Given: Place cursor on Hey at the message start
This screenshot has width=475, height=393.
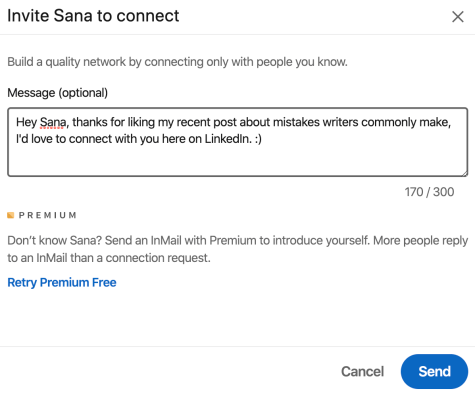Looking at the screenshot, I should point(26,122).
